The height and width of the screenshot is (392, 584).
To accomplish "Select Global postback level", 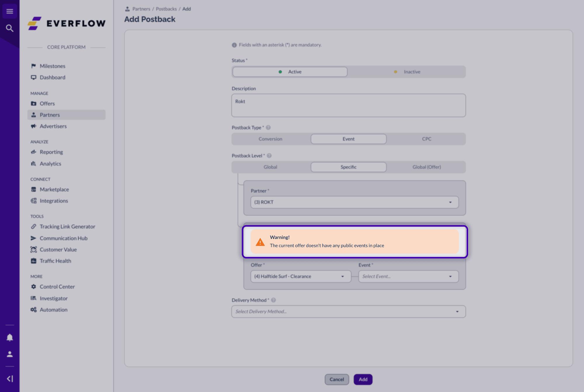I will 270,167.
